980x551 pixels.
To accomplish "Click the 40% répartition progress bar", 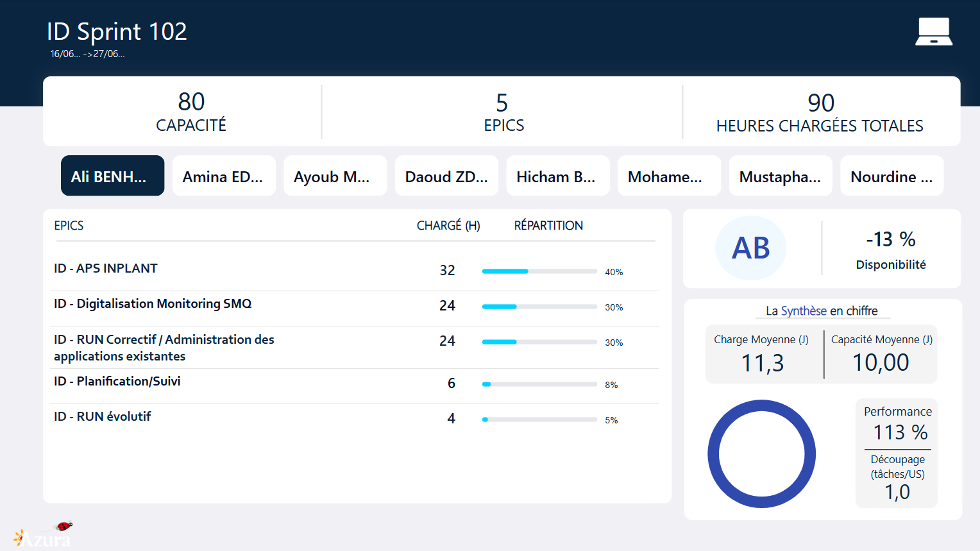I will 539,271.
